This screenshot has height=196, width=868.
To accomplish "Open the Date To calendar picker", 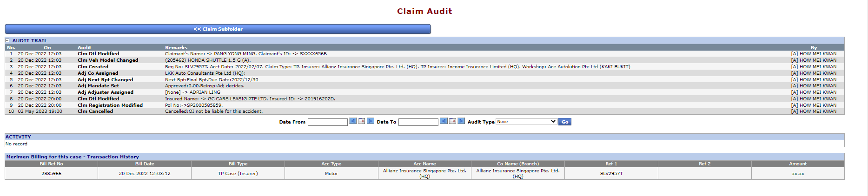I will point(452,121).
